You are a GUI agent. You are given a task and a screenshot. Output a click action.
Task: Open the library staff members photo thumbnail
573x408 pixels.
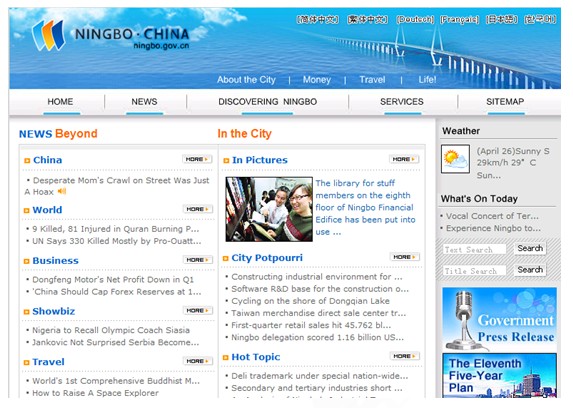269,209
